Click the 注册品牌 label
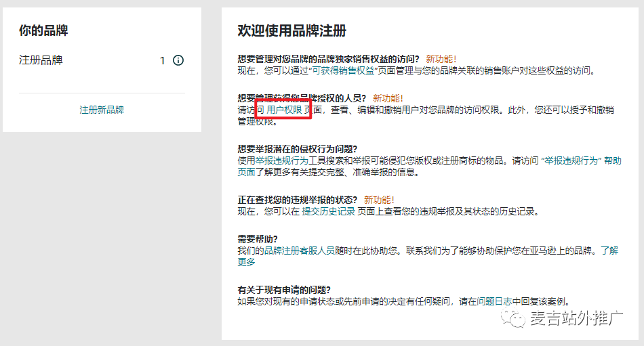 pyautogui.click(x=41, y=60)
